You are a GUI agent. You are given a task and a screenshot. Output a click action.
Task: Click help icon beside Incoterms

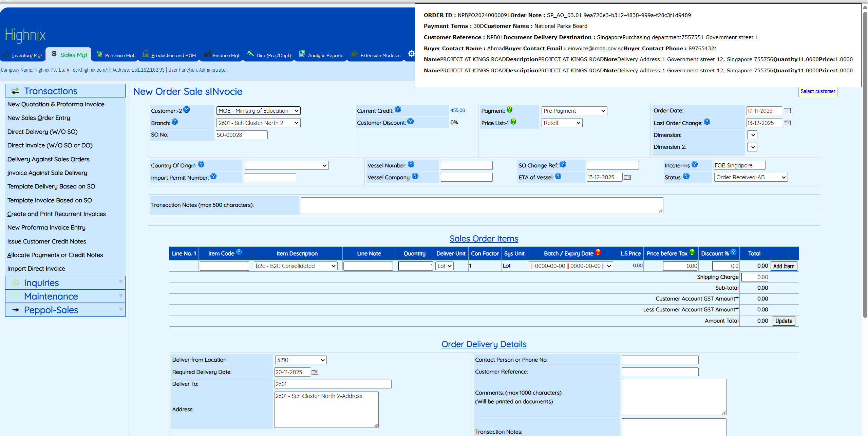[695, 164]
